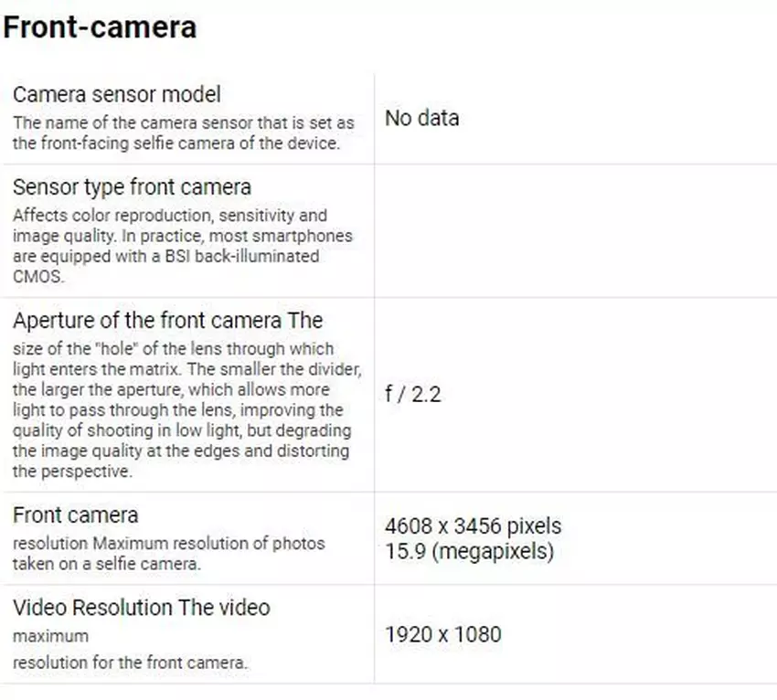Select the Aperture of the front camera label
The height and width of the screenshot is (700, 777).
[x=167, y=321]
